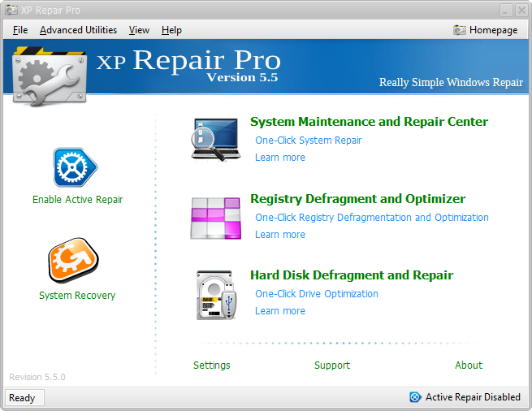Close the XP Repair Pro window
The image size is (532, 411).
tap(521, 11)
